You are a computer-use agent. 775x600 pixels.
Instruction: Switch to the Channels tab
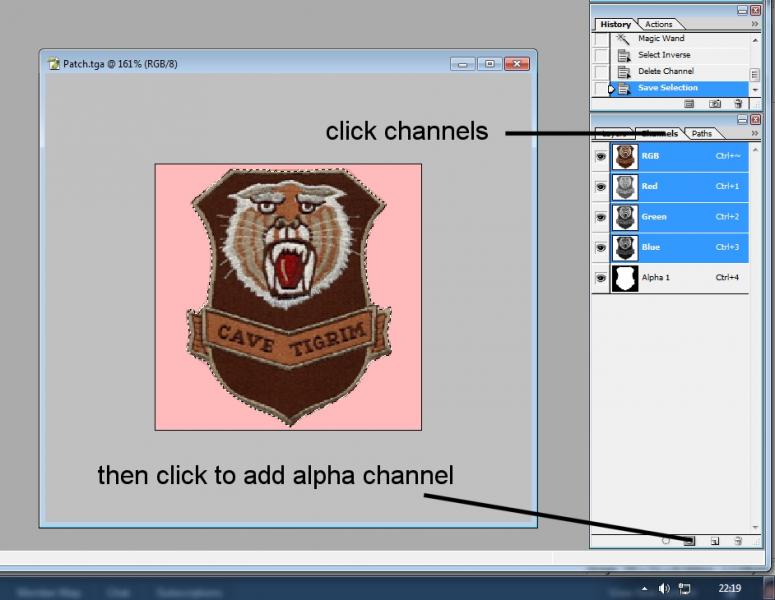(x=659, y=133)
